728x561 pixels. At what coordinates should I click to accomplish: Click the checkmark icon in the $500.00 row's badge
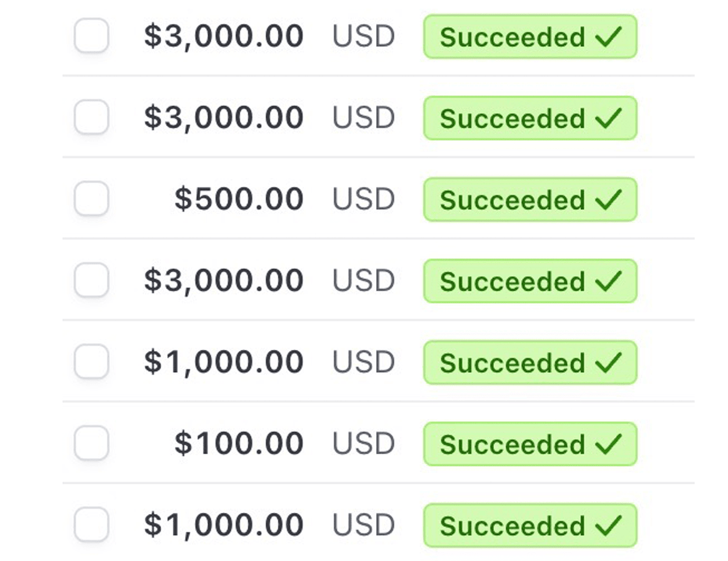[608, 199]
